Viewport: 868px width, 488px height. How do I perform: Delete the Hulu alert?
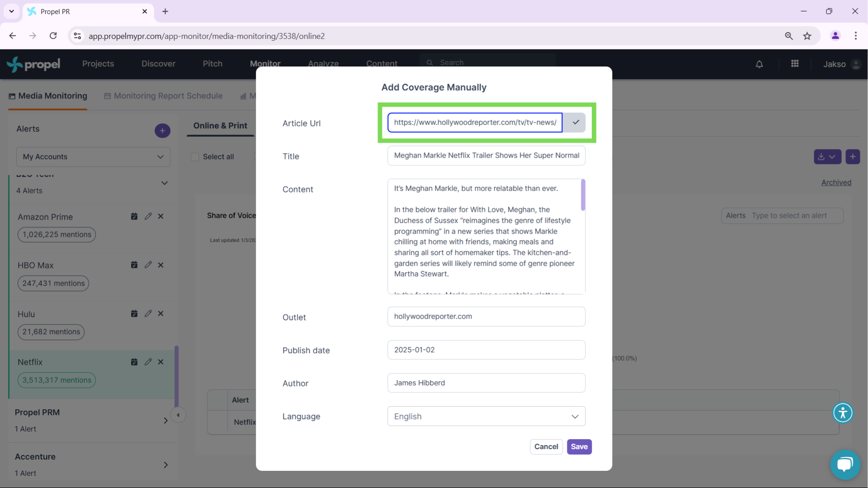(x=160, y=314)
